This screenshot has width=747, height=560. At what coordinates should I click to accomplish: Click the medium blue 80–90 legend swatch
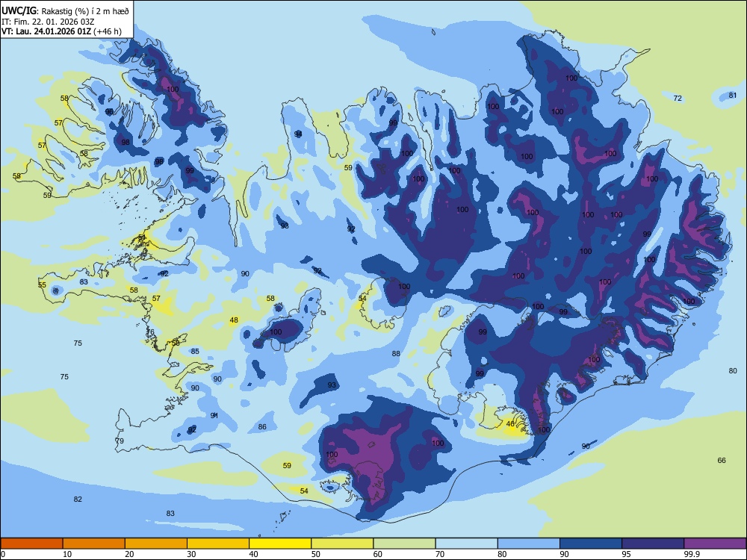coord(529,544)
